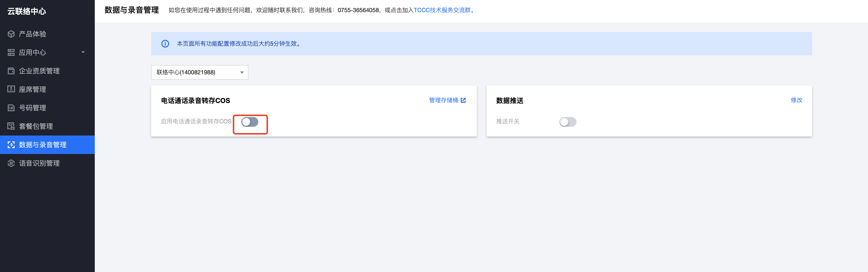Viewport: 868px width, 272px height.
Task: Click the 应用中心 sidebar icon
Action: [11, 52]
